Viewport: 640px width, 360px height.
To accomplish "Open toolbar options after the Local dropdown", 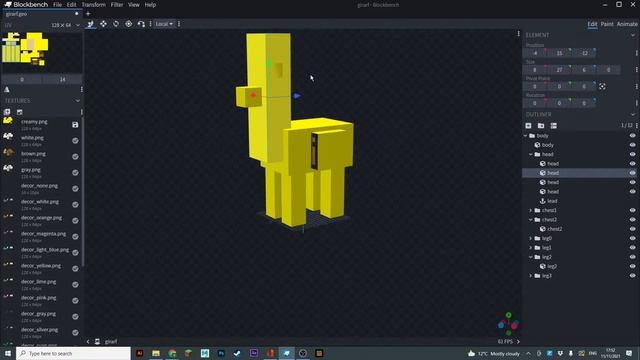I will click(x=179, y=24).
